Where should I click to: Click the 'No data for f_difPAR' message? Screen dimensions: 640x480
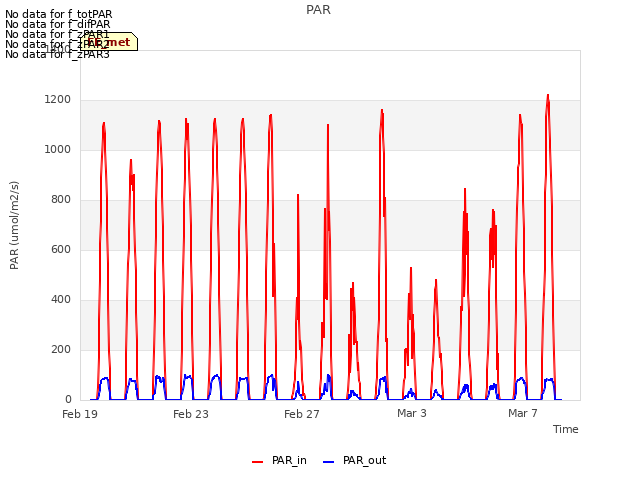coord(58,24)
